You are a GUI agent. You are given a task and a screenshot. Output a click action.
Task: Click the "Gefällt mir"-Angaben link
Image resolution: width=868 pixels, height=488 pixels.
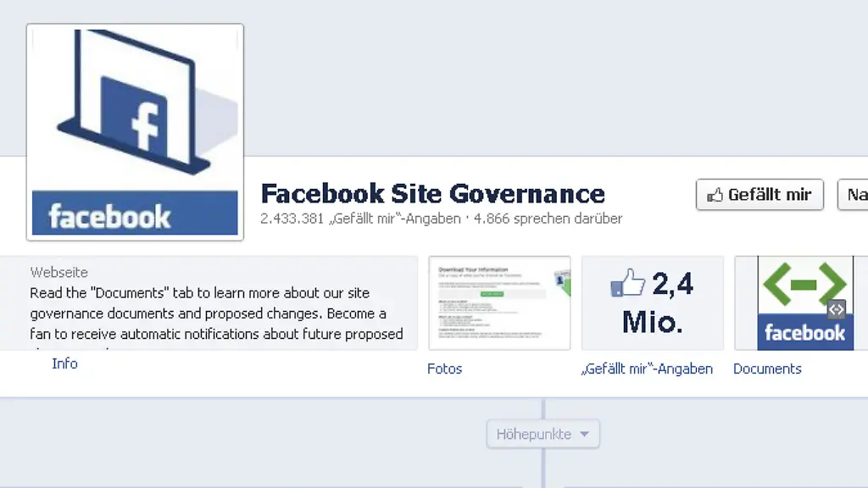point(648,369)
